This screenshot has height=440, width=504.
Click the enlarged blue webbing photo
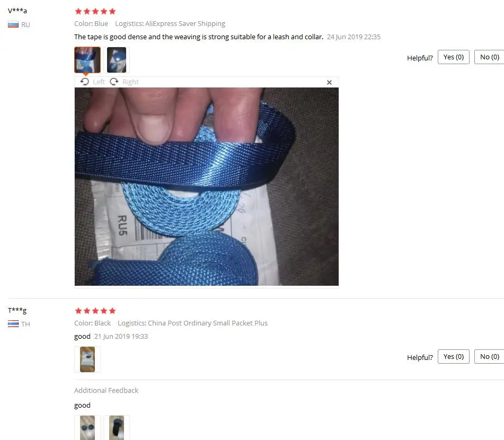206,187
